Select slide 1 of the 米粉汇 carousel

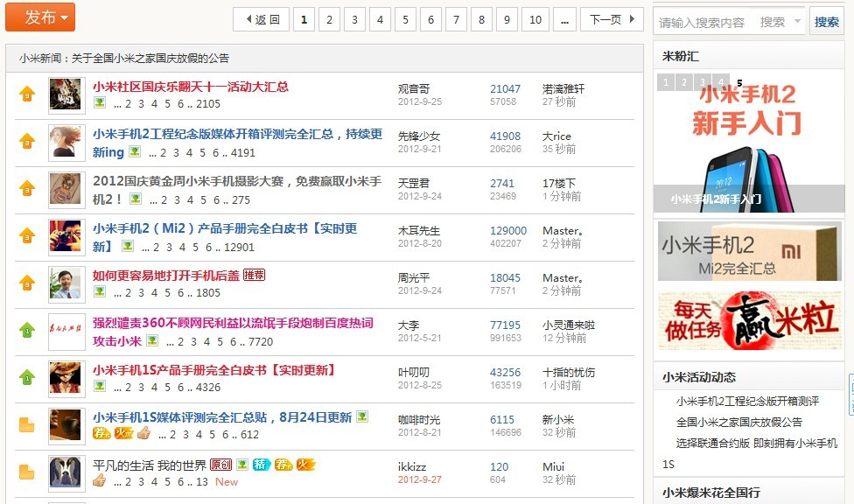click(666, 82)
